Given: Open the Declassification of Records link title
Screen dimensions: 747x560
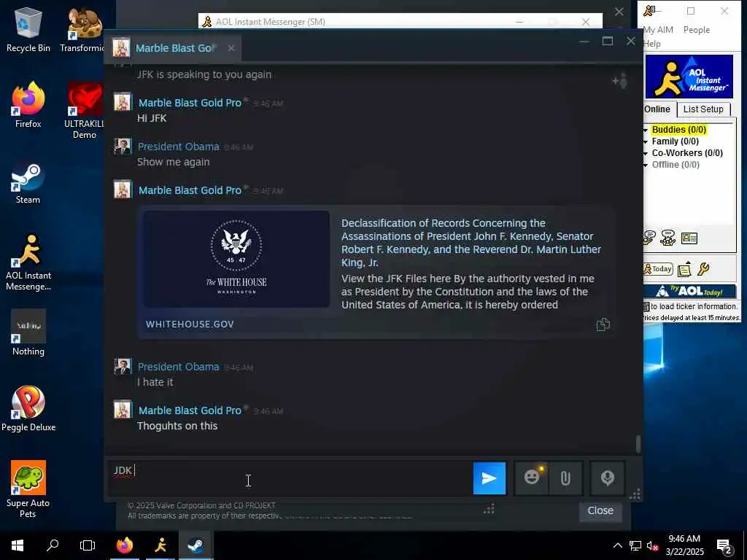Looking at the screenshot, I should click(471, 242).
